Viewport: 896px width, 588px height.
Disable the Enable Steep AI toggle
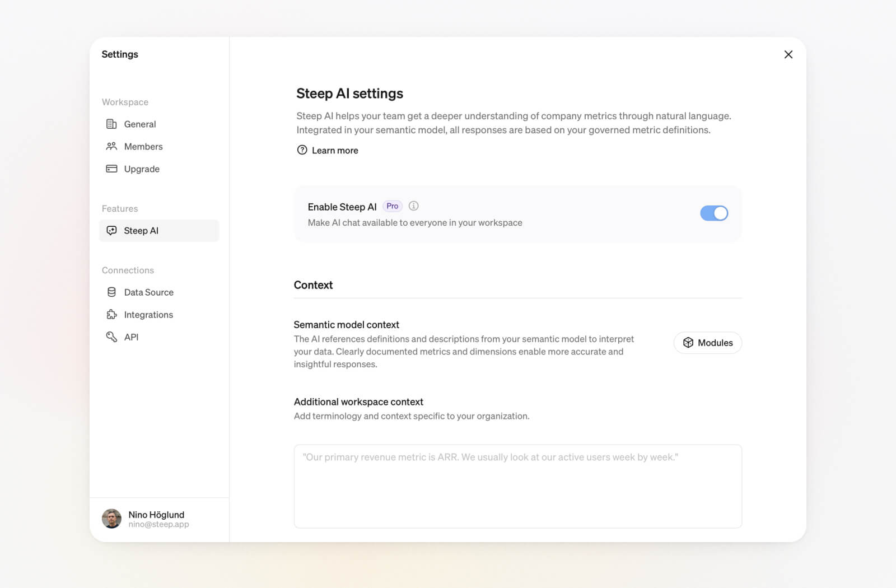pos(713,213)
